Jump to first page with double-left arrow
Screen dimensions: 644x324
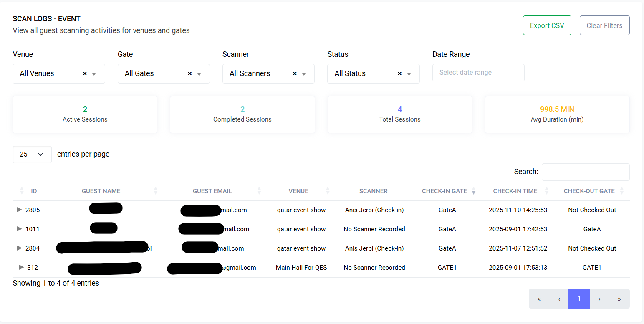(539, 299)
